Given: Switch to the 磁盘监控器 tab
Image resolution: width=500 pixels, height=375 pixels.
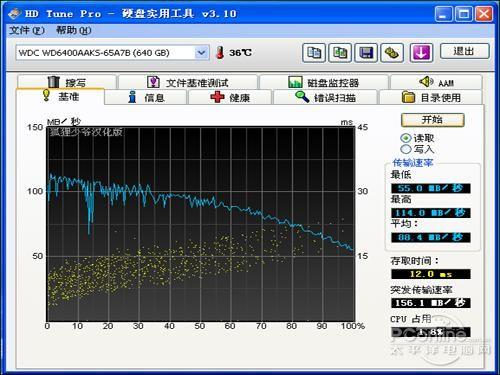Looking at the screenshot, I should pos(324,82).
